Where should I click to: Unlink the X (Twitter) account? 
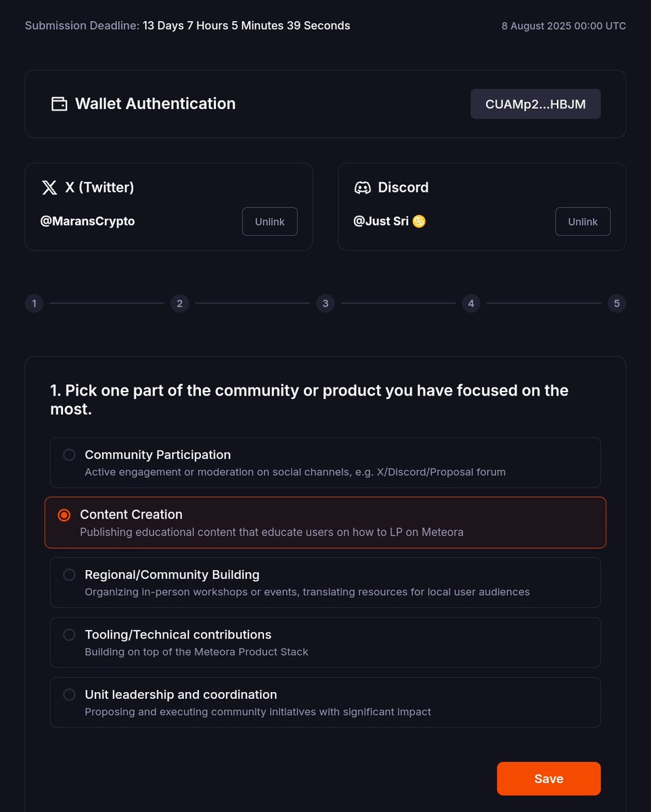(x=269, y=221)
